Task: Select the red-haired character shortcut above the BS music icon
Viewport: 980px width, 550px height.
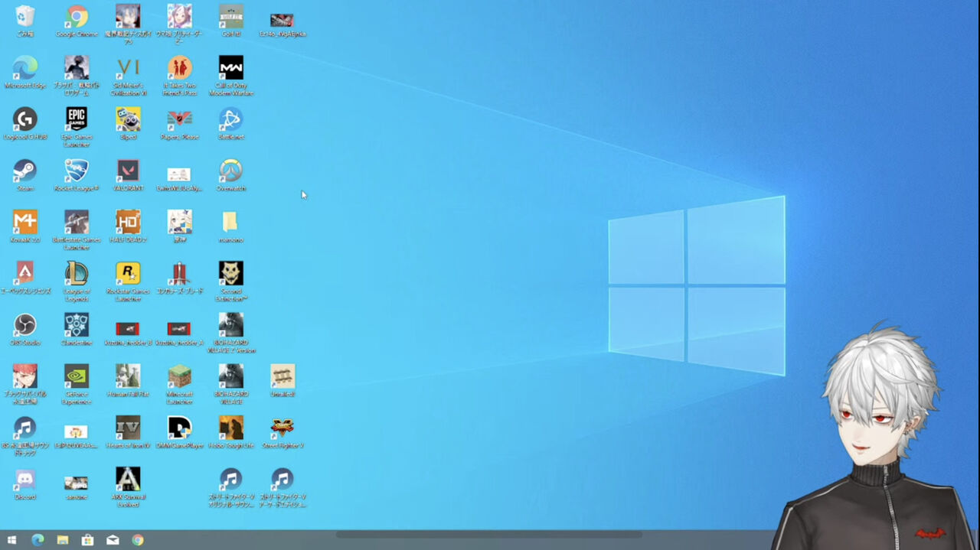Action: (x=24, y=376)
